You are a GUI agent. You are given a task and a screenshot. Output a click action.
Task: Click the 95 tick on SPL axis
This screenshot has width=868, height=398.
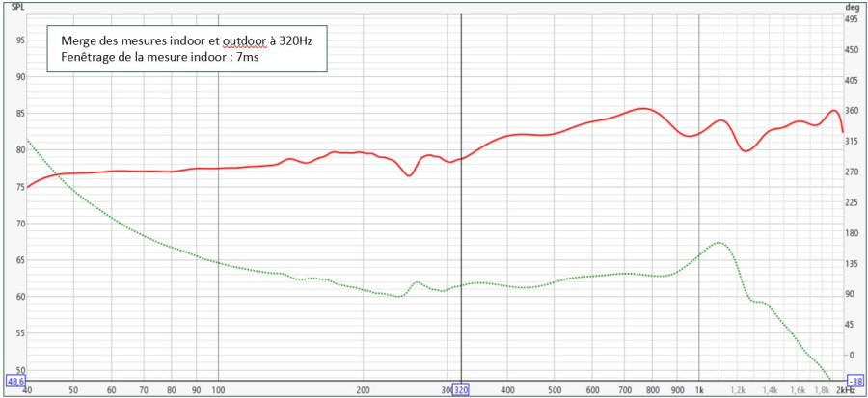(x=19, y=40)
